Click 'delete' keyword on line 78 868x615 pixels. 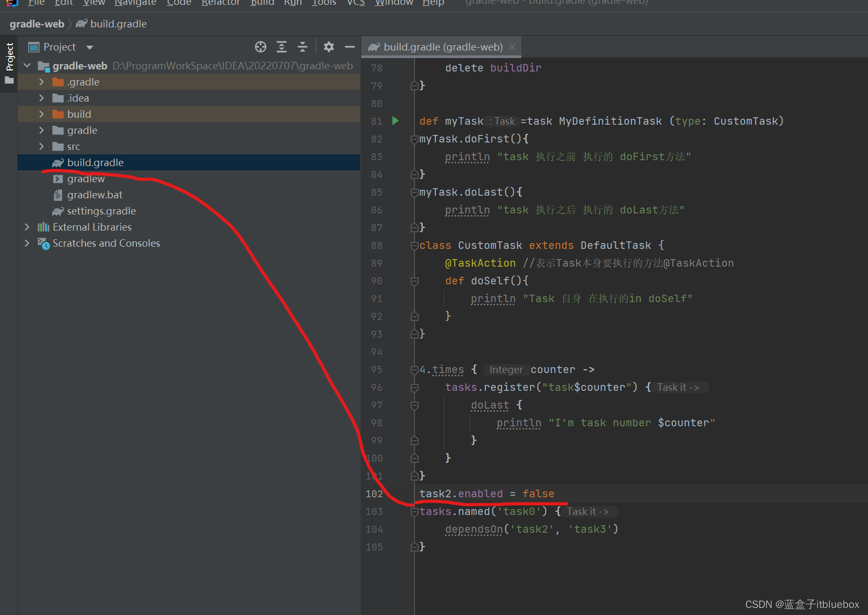464,68
